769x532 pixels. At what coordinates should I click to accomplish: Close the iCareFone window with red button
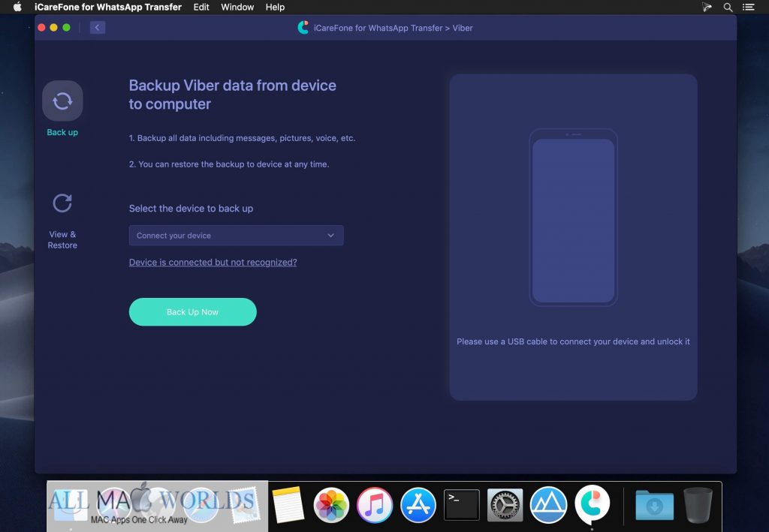[x=42, y=28]
